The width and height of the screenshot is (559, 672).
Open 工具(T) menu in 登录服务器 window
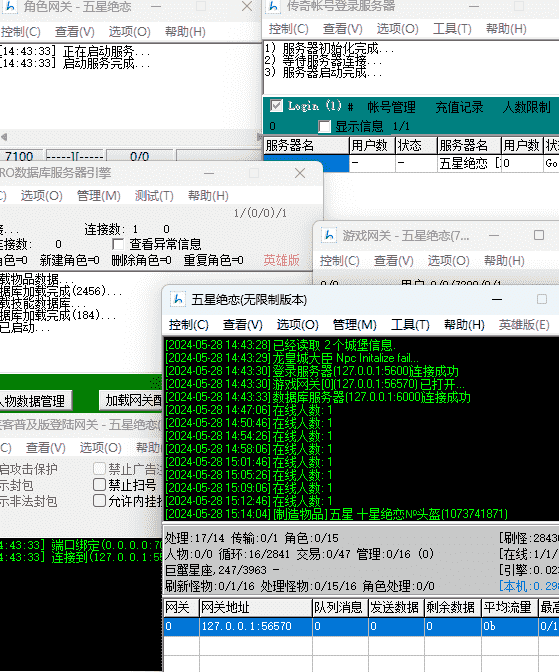point(452,29)
